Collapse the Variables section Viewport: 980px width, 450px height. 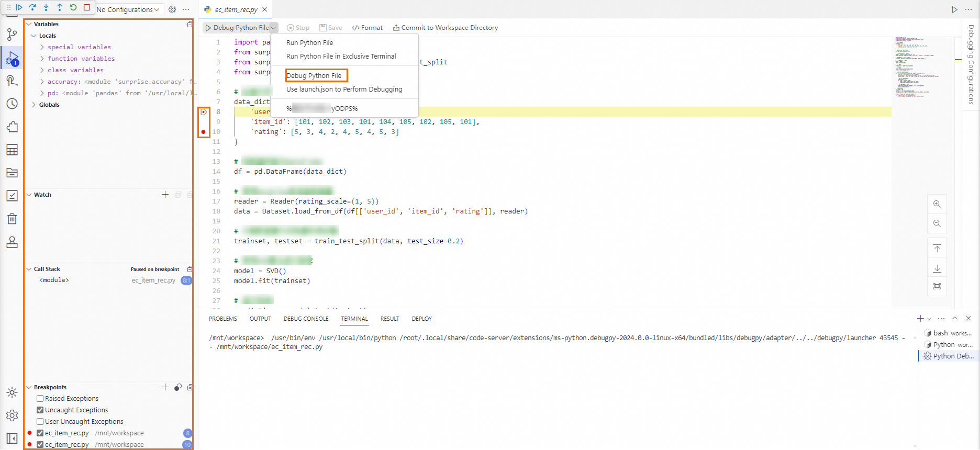point(29,24)
